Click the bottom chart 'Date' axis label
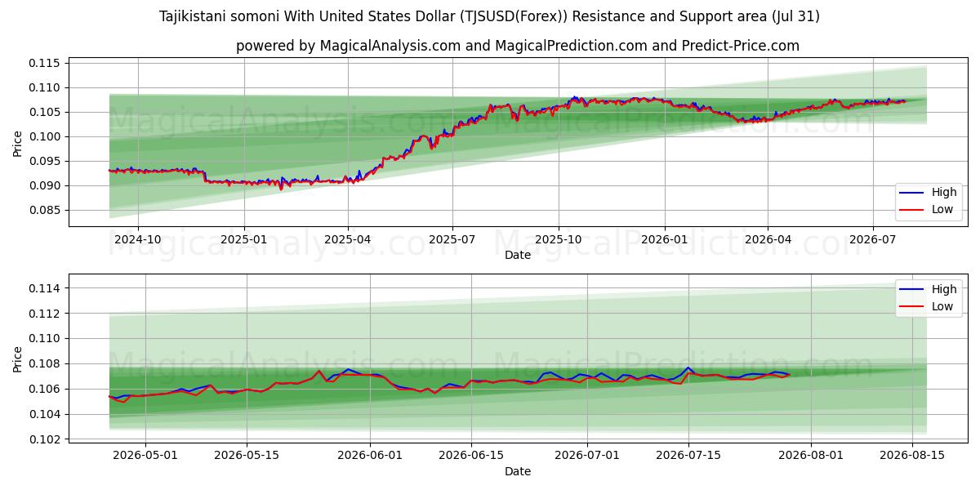Viewport: 980px width, 490px height. 518,471
